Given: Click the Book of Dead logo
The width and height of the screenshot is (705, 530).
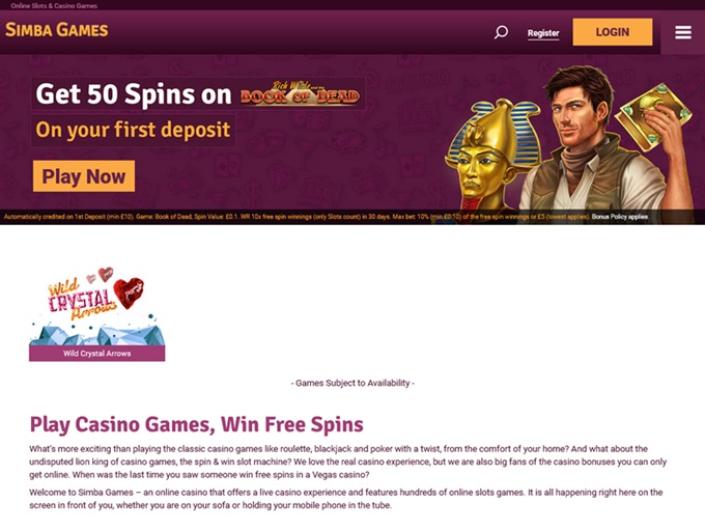Looking at the screenshot, I should pyautogui.click(x=300, y=94).
